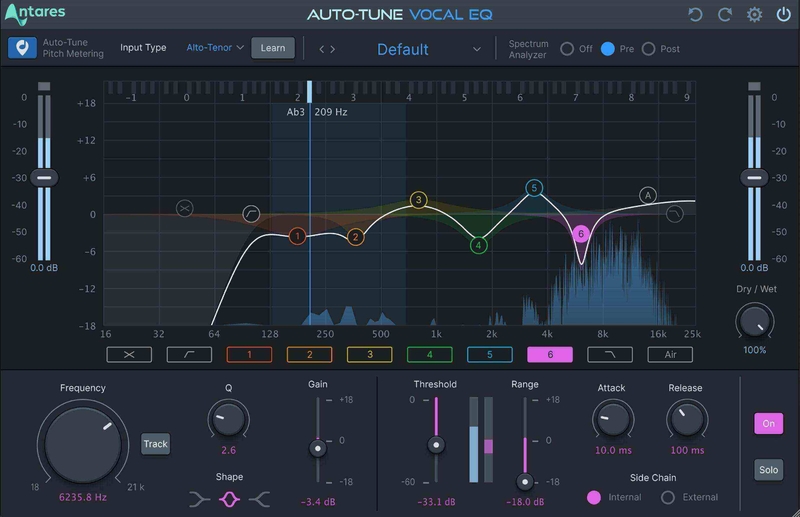
Task: Go to the next preset arrow
Action: tap(332, 49)
